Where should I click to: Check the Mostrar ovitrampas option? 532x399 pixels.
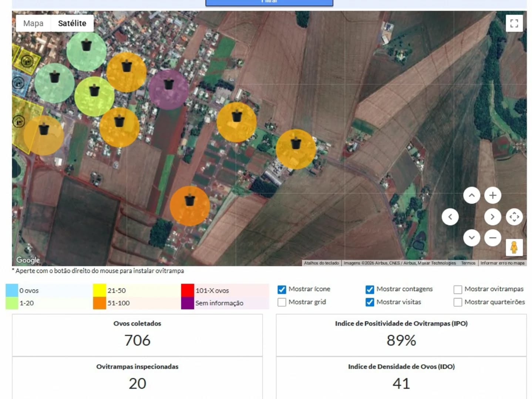[x=458, y=290]
